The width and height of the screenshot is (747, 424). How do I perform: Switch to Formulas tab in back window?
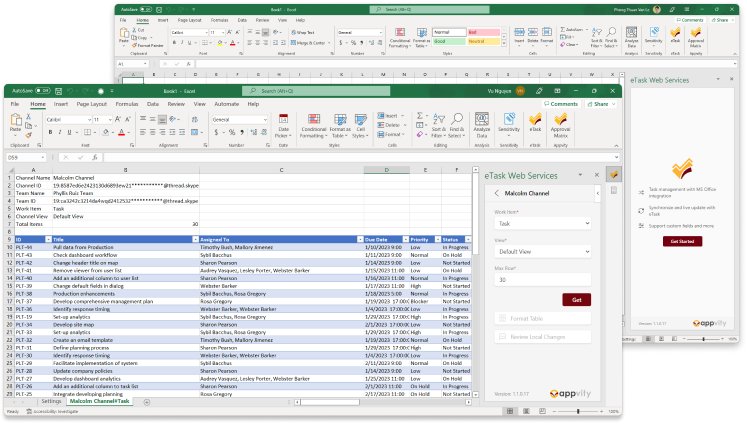[x=219, y=20]
